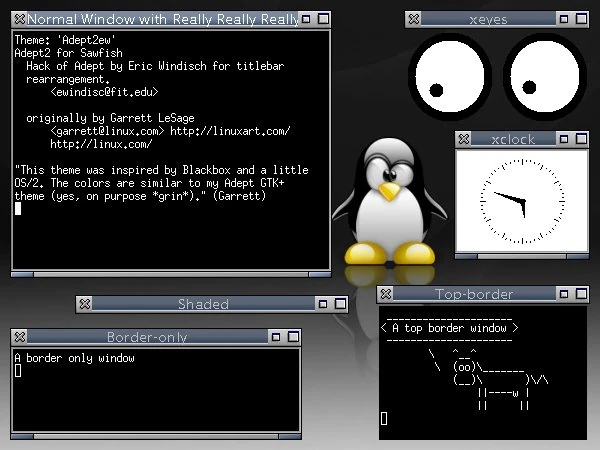Screen dimensions: 600x450
Task: Click the right eye in xeyes
Action: pos(545,77)
